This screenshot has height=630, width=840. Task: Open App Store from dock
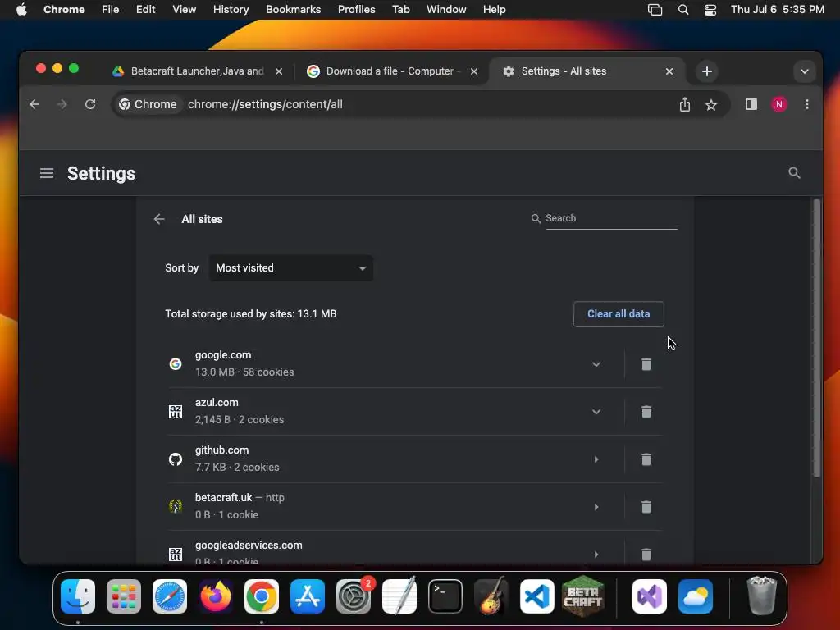308,596
